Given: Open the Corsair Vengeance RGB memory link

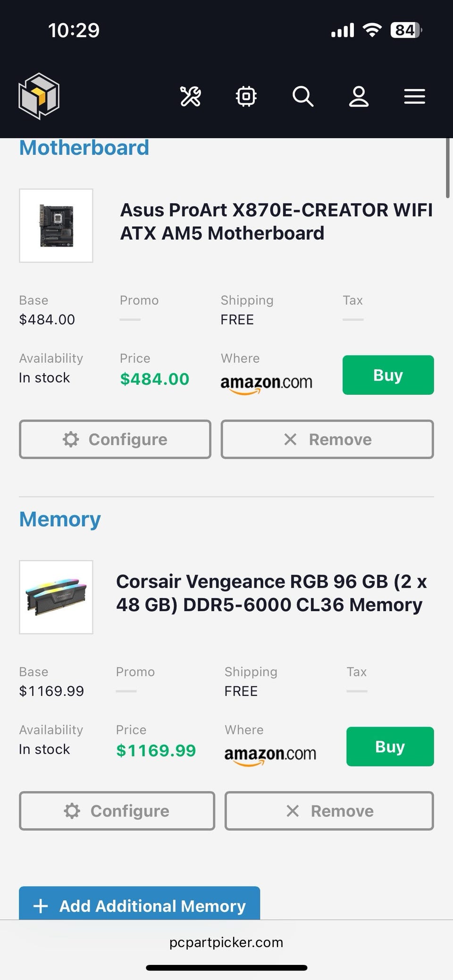Looking at the screenshot, I should coord(271,593).
